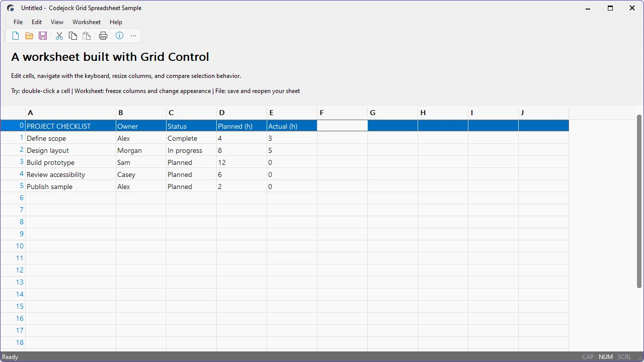The height and width of the screenshot is (362, 644).
Task: Click the Morgan owner cell
Action: click(141, 150)
